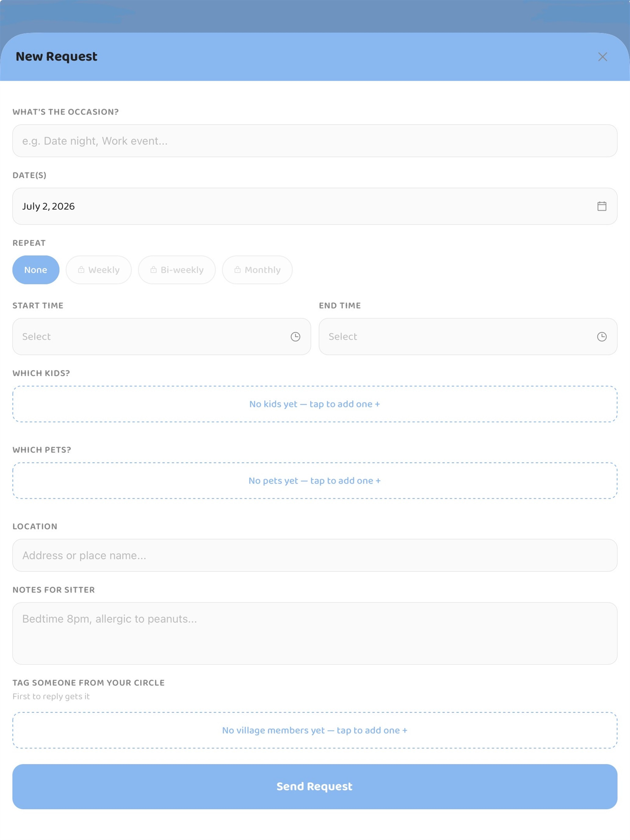Image resolution: width=630 pixels, height=840 pixels.
Task: Click the 'New Request' heading text
Action: [56, 56]
